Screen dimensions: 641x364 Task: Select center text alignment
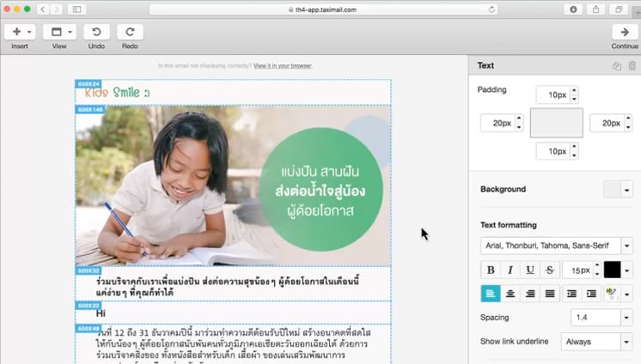point(510,294)
